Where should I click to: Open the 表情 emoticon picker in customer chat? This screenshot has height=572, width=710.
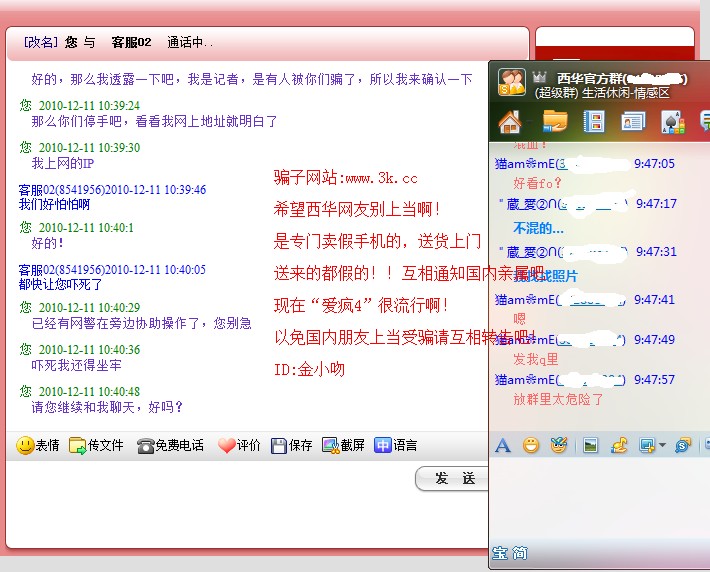click(38, 445)
